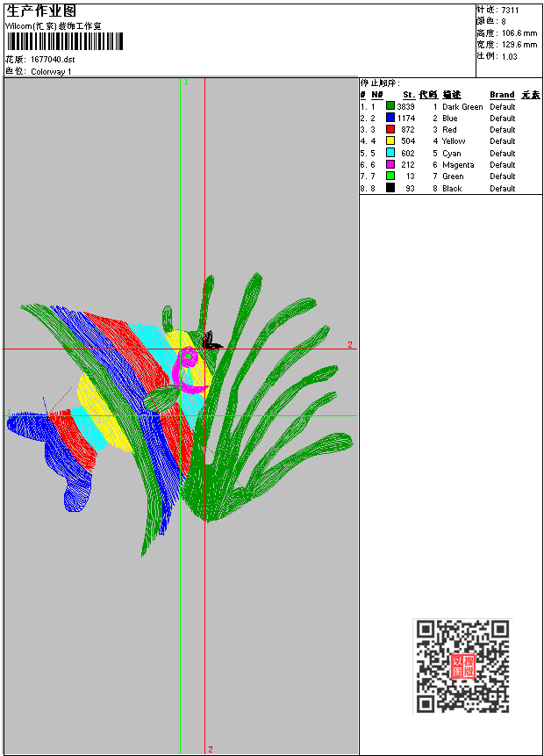
Task: Click the Wilcom studio name line
Action: pyautogui.click(x=54, y=26)
